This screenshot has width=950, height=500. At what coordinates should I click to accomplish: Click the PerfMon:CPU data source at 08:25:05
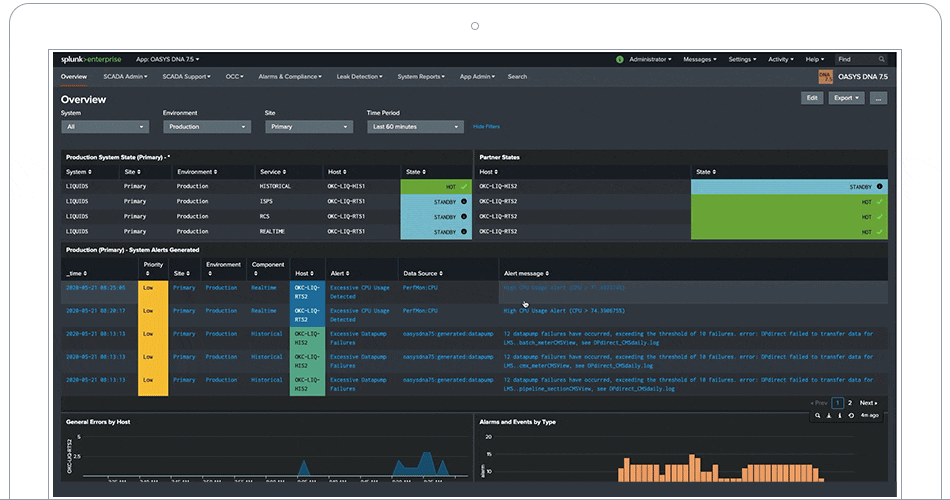tap(420, 288)
